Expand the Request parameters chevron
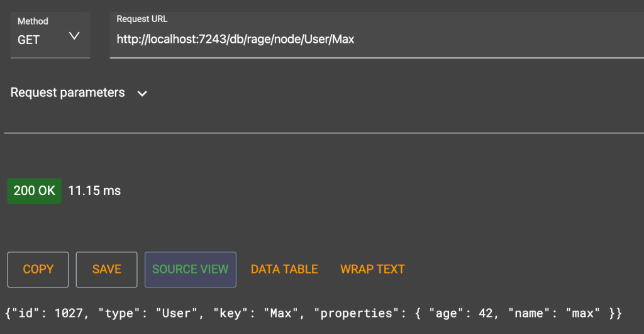 tap(142, 94)
